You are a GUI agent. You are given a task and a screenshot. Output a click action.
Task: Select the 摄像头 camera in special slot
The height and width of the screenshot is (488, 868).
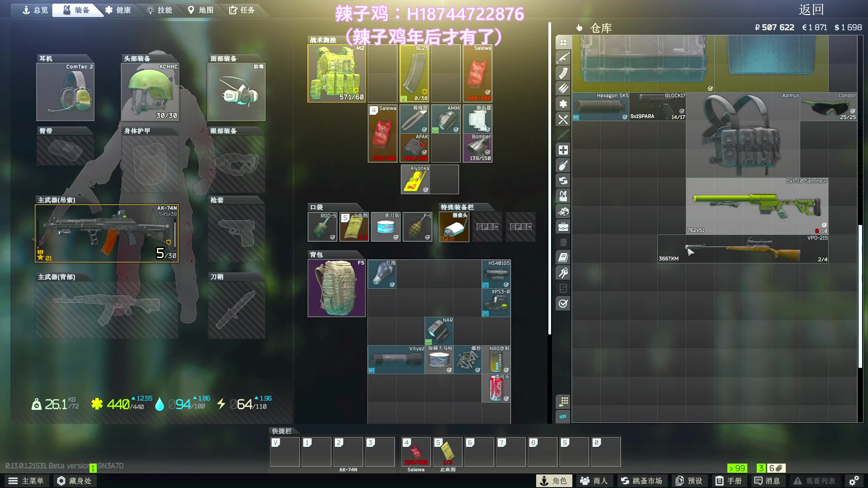[454, 227]
